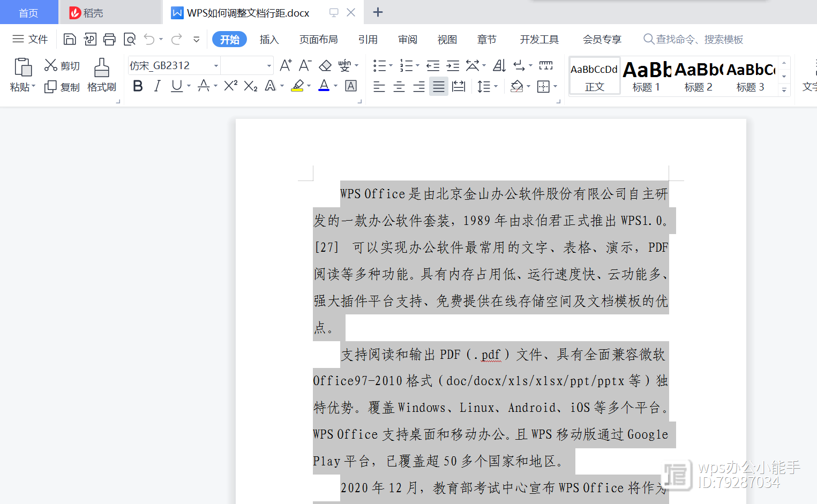
Task: Click the Phonetic guide 變 icon
Action: pos(344,65)
